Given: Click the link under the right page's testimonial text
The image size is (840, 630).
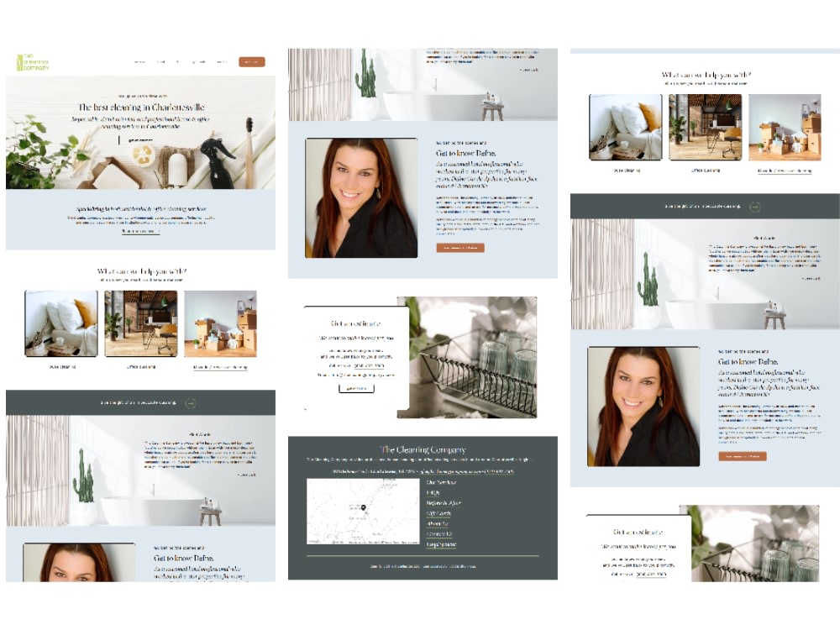Looking at the screenshot, I should click(811, 279).
